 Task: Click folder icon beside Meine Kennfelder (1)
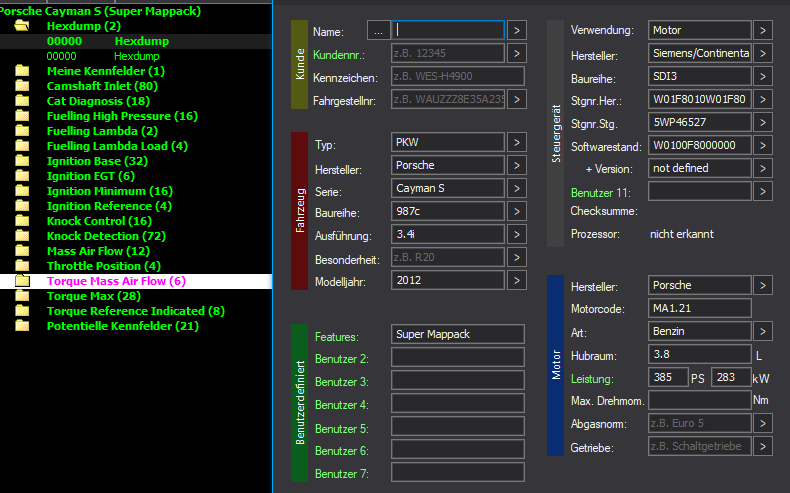click(x=22, y=71)
